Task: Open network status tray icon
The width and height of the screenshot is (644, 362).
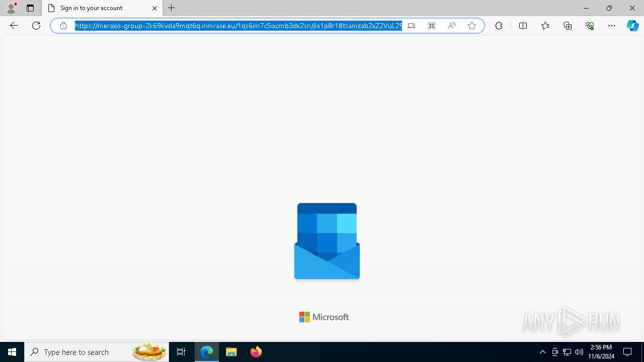Action: tap(567, 352)
